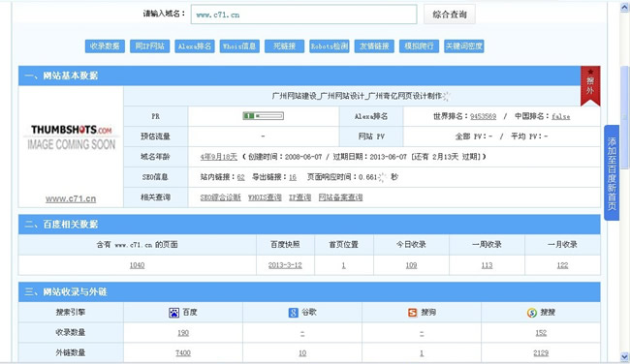Click the Soso search engine icon
This screenshot has height=364, width=630.
(532, 313)
